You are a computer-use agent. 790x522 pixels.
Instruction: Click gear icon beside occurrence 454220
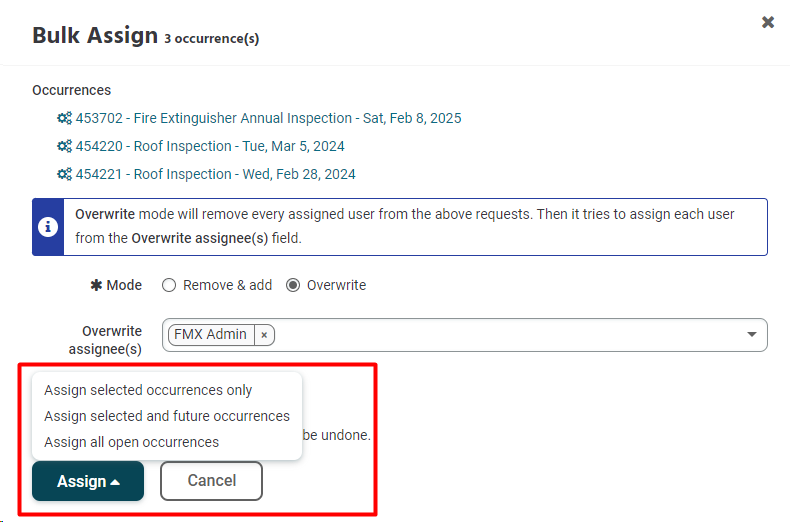[64, 147]
